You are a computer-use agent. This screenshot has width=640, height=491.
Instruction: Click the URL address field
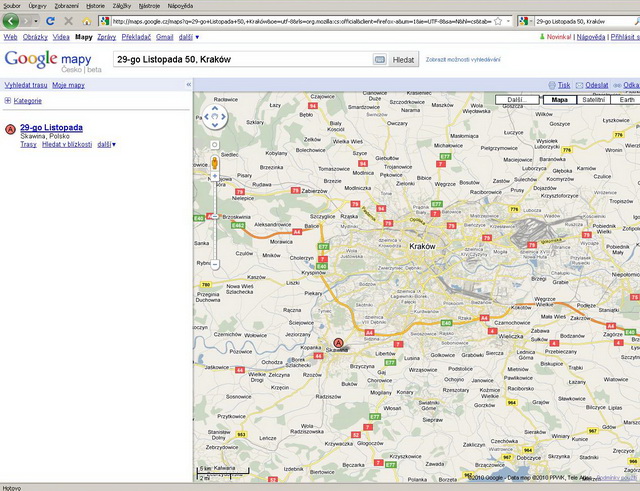[301, 21]
